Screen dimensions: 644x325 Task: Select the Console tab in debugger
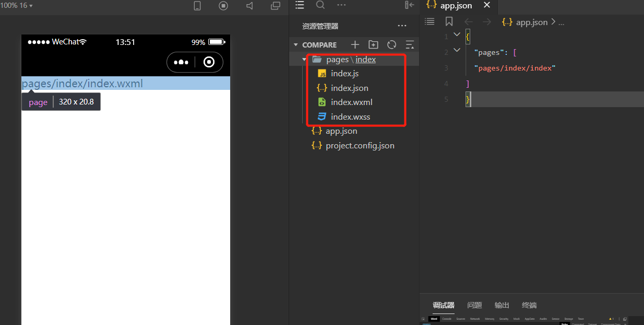447,319
